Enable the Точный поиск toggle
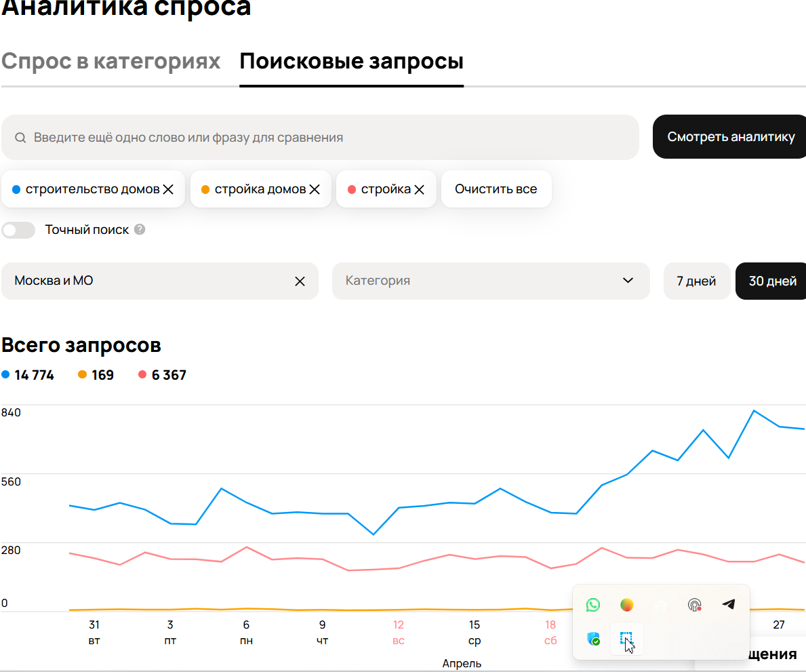Image resolution: width=806 pixels, height=672 pixels. click(18, 231)
